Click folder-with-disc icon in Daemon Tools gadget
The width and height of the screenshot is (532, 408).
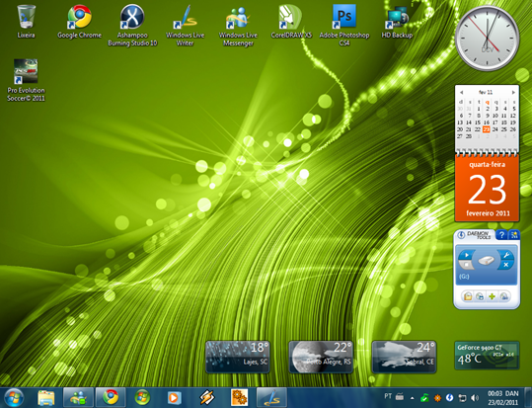coord(468,296)
